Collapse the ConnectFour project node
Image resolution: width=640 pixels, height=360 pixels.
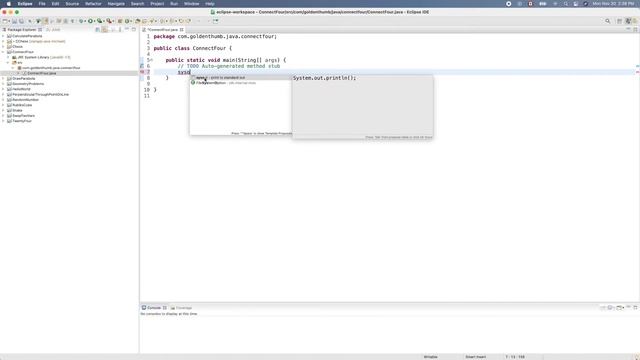tap(3, 52)
